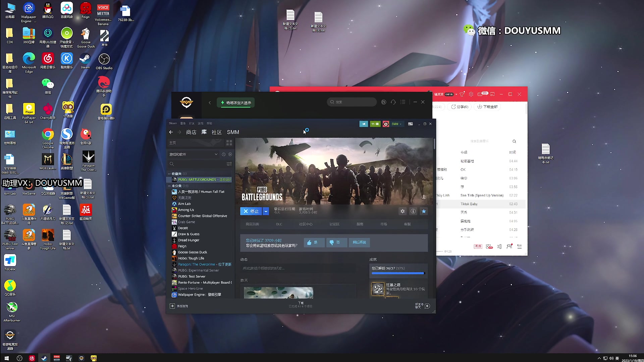This screenshot has width=644, height=362.
Task: Select Among Us in library list
Action: tap(186, 210)
